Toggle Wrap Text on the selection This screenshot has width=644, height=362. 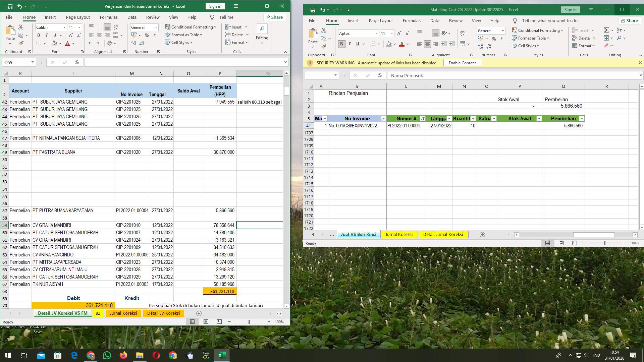point(116,27)
